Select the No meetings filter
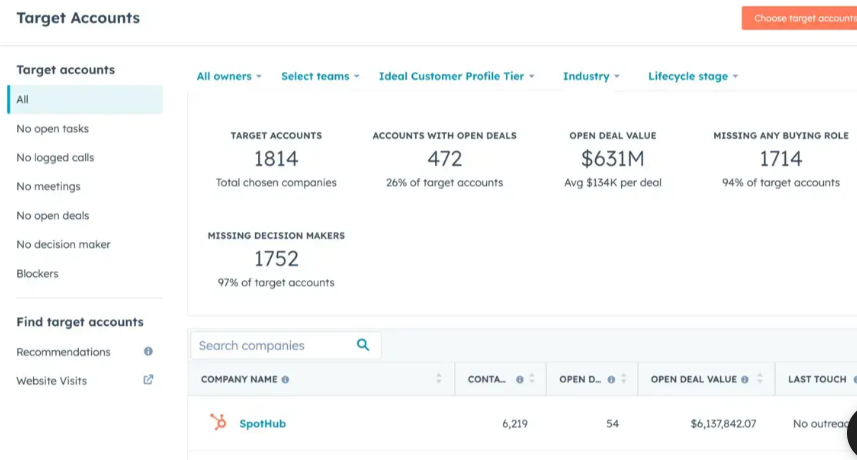Viewport: 857px width, 460px height. 48,187
